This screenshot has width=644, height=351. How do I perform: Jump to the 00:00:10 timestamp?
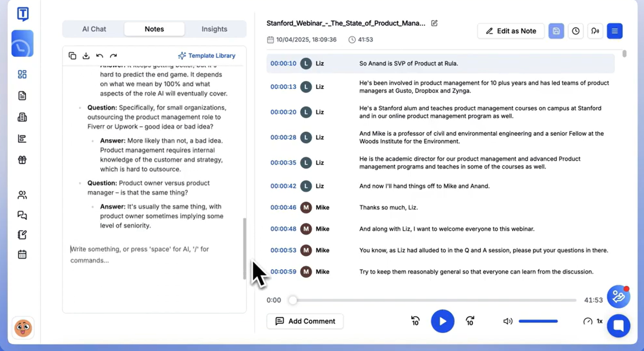coord(283,63)
